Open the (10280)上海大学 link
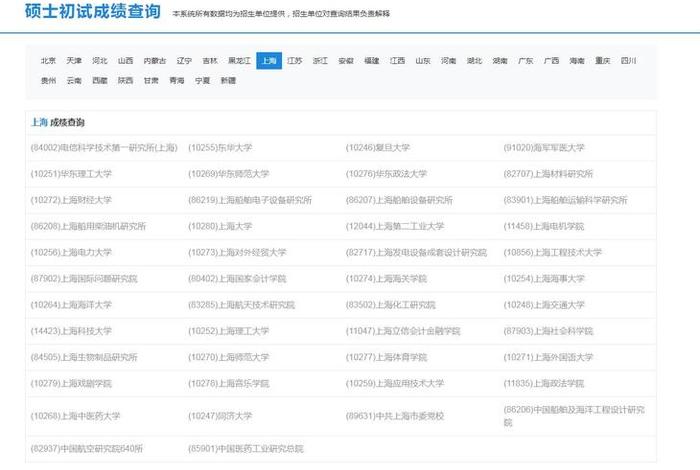 click(x=220, y=226)
